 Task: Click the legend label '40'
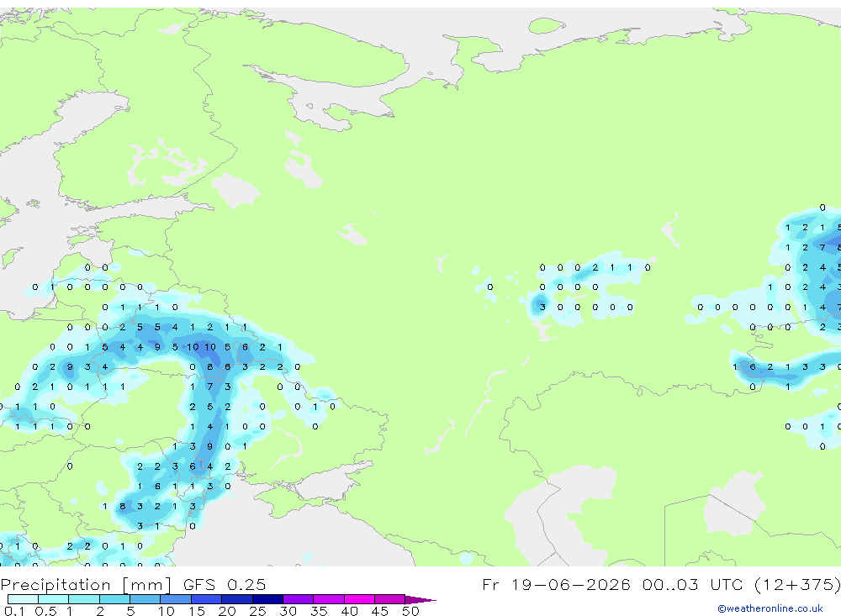tap(349, 611)
